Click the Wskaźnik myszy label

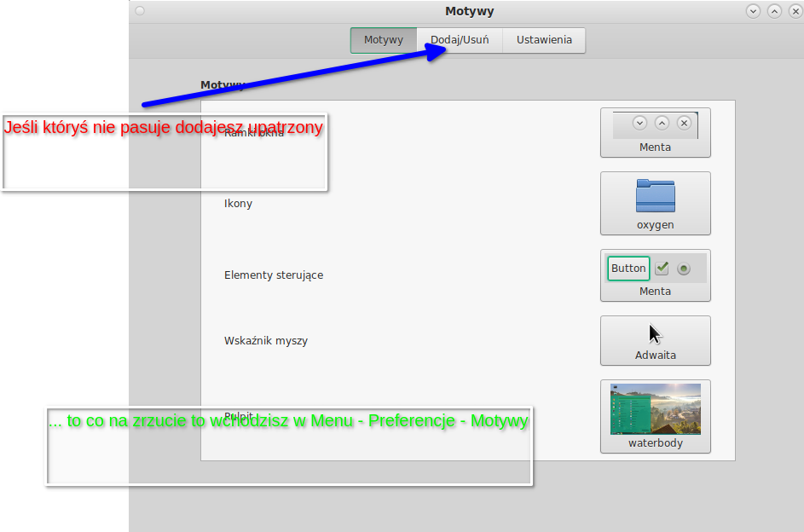(x=266, y=341)
